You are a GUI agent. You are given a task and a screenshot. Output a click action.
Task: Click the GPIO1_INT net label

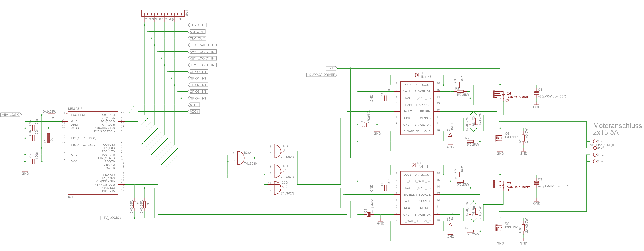coord(198,78)
